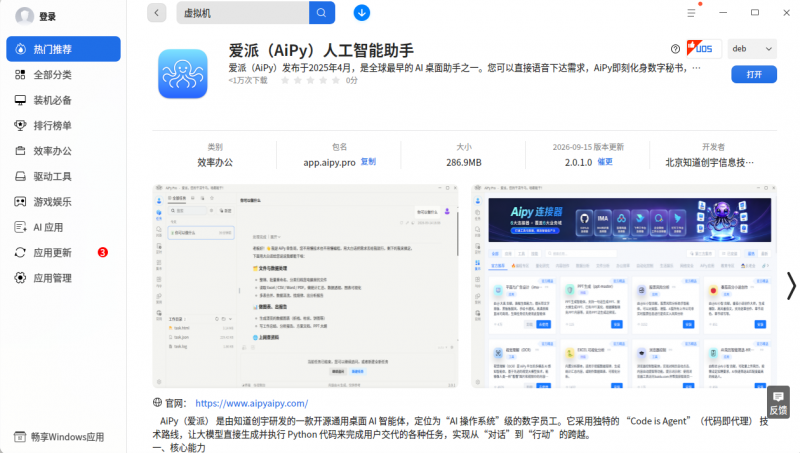This screenshot has width=800, height=453.
Task: Click the search field containing 虚拟机
Action: coord(243,13)
